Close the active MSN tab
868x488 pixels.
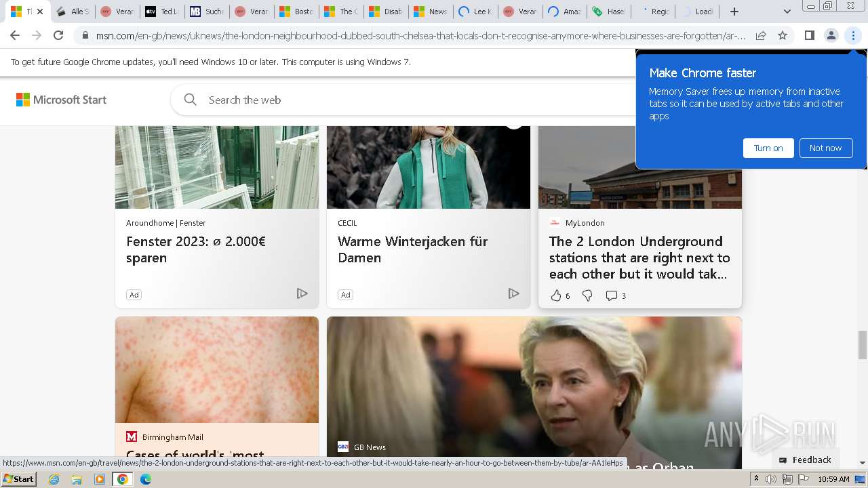coord(40,12)
